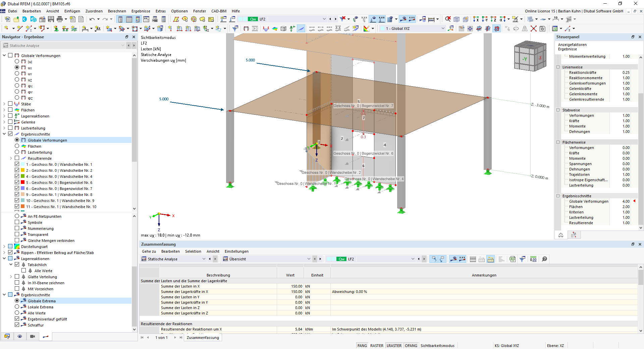This screenshot has width=644, height=349.
Task: Click the decimal places 0,00 icon
Action: click(x=533, y=259)
